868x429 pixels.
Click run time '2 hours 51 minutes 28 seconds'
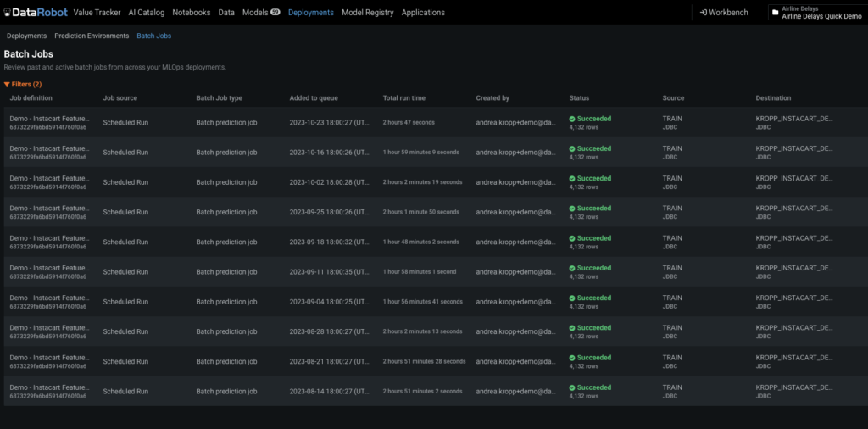(x=424, y=361)
